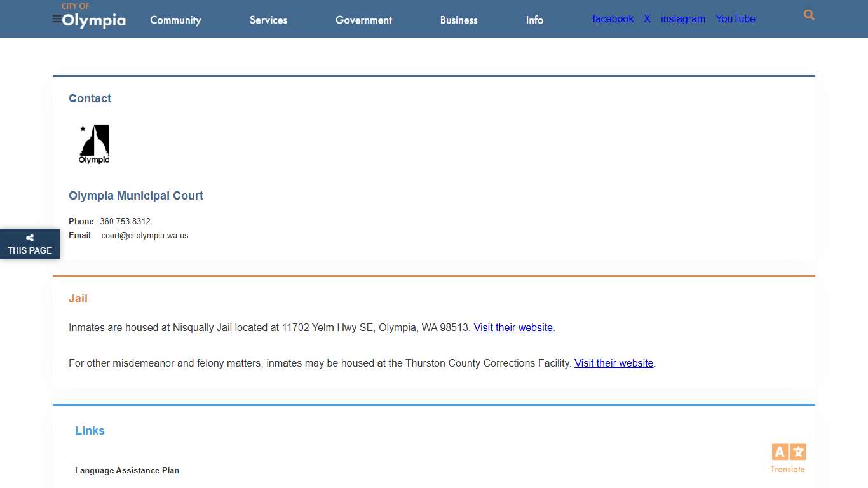Screen dimensions: 868x488
Task: Click the THIS PAGE share button
Action: 30,250
